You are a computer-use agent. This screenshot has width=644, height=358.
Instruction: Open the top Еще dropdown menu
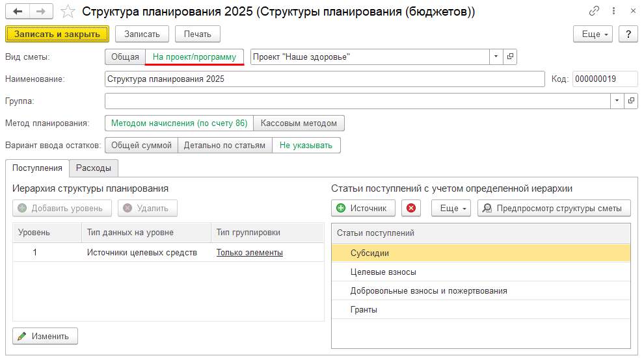click(593, 34)
